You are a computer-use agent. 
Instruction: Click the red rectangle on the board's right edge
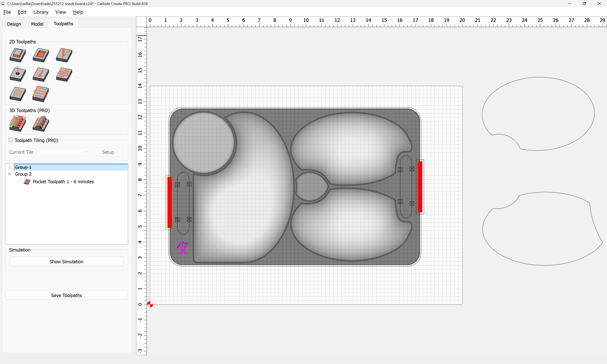coord(420,187)
